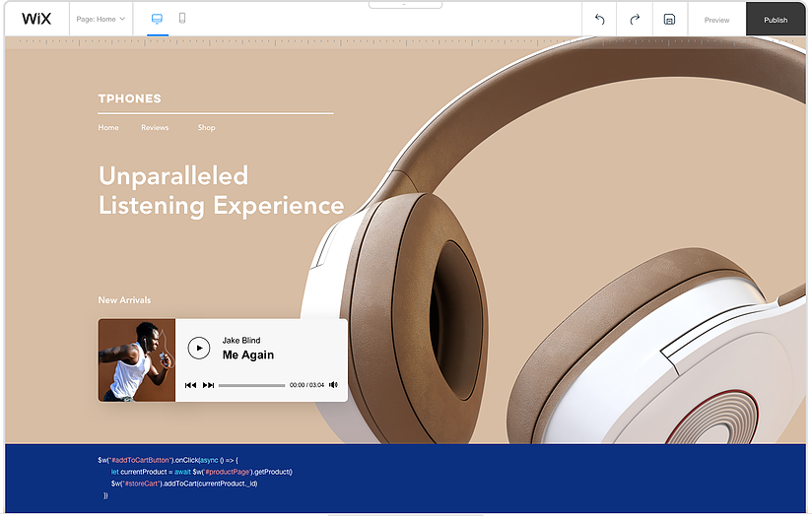This screenshot has width=812, height=516.
Task: Click the storeCart addToCart code line
Action: point(184,484)
